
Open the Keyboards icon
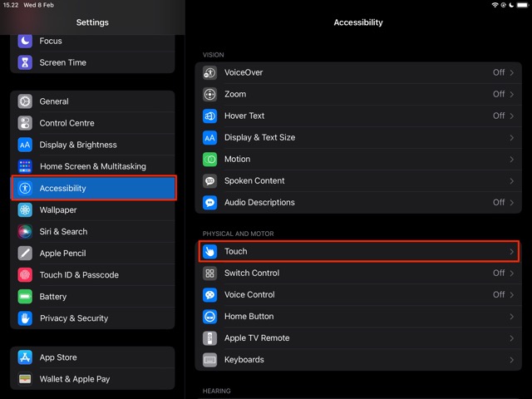210,360
